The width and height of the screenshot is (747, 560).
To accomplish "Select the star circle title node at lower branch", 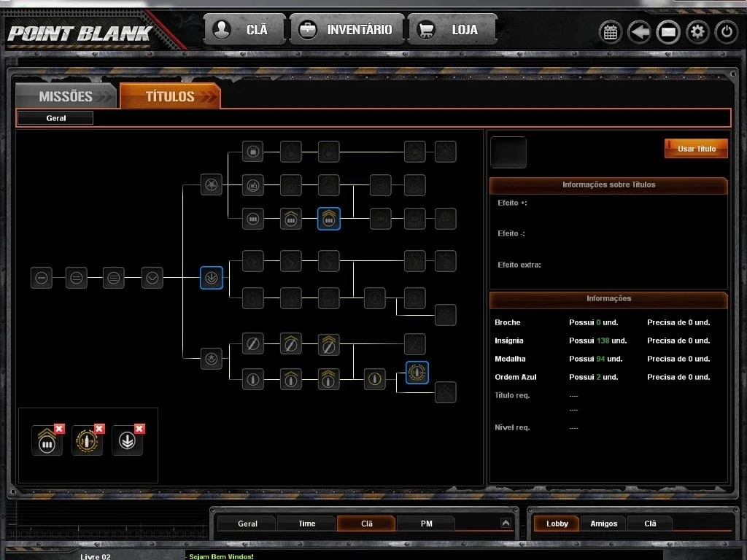I will (211, 358).
